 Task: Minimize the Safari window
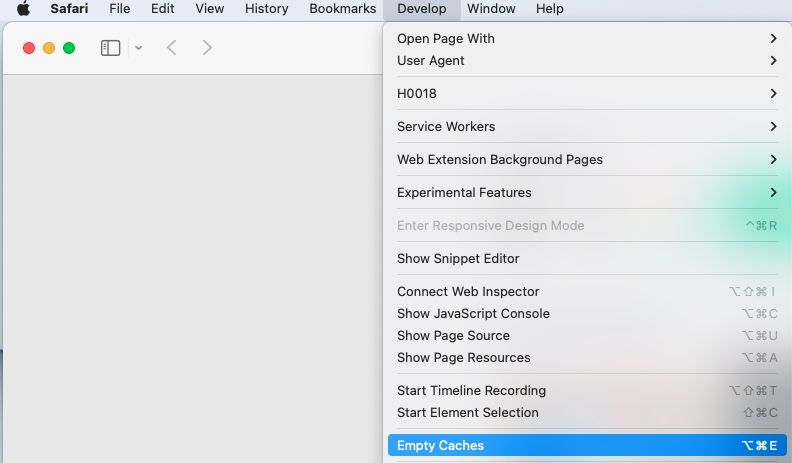coord(49,48)
